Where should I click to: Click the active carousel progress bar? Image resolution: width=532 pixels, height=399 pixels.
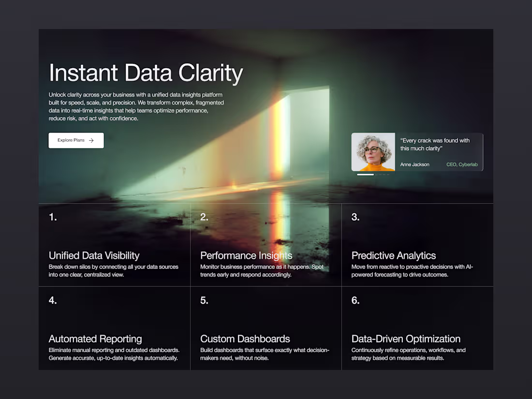point(365,175)
